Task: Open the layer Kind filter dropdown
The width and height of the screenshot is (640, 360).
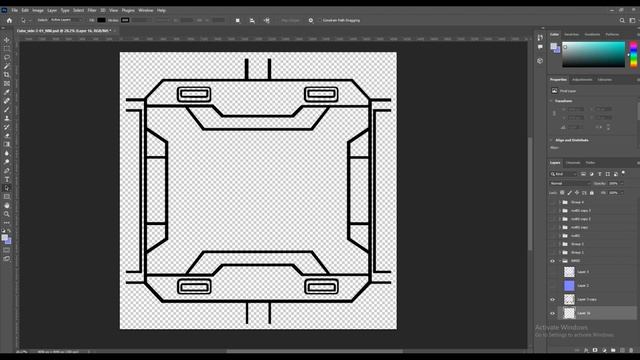Action: pyautogui.click(x=563, y=174)
